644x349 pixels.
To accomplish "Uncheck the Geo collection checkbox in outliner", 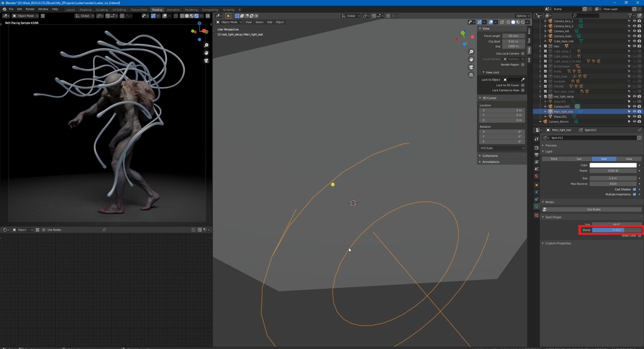I will [x=545, y=46].
